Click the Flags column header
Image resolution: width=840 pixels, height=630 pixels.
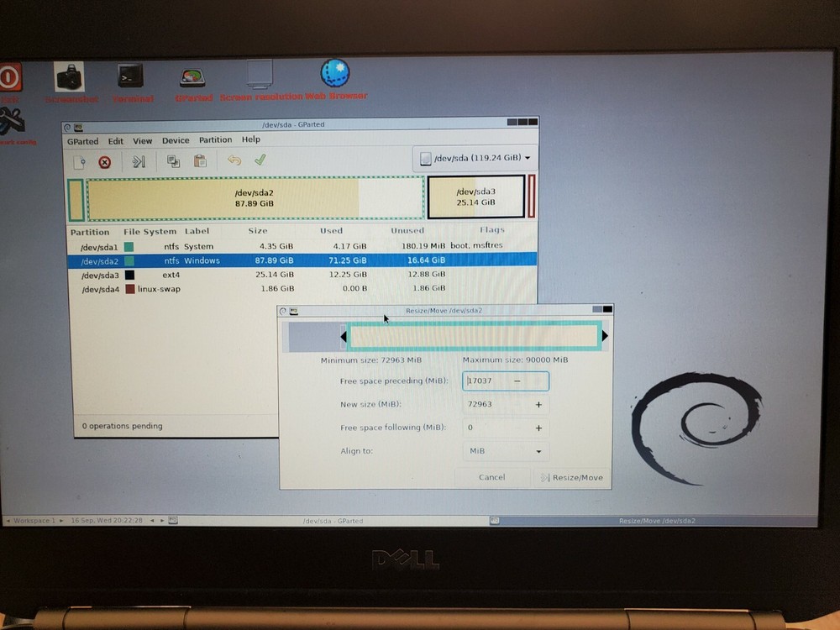(x=491, y=230)
